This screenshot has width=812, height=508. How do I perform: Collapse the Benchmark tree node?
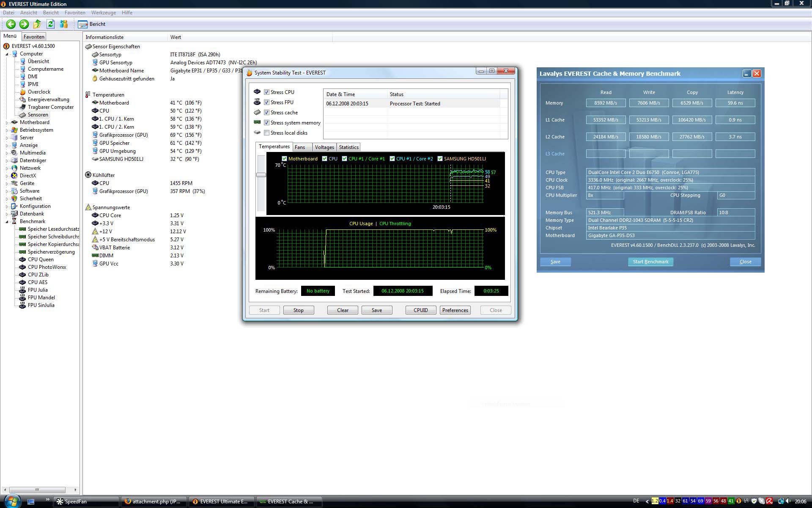(x=7, y=221)
